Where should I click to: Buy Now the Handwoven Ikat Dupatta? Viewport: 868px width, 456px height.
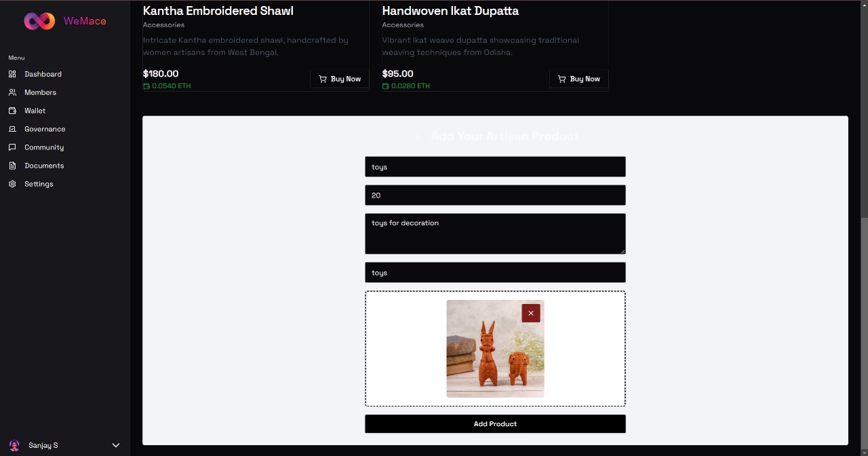click(x=578, y=79)
